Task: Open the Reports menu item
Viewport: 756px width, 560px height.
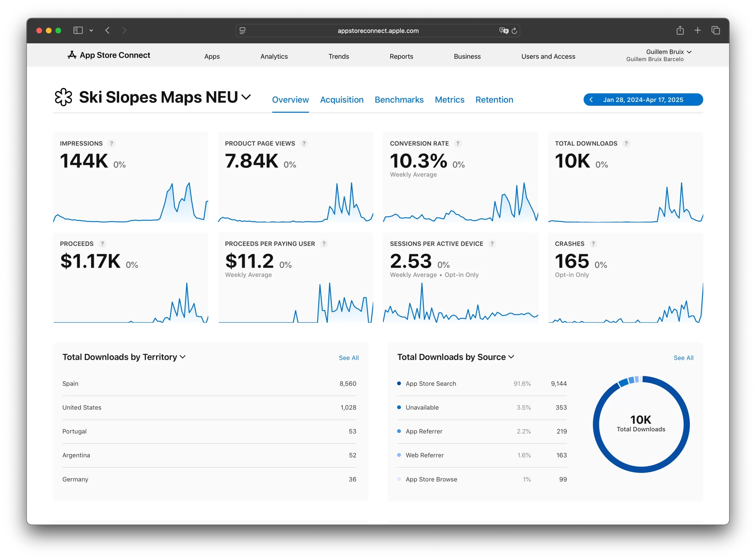Action: click(x=401, y=56)
